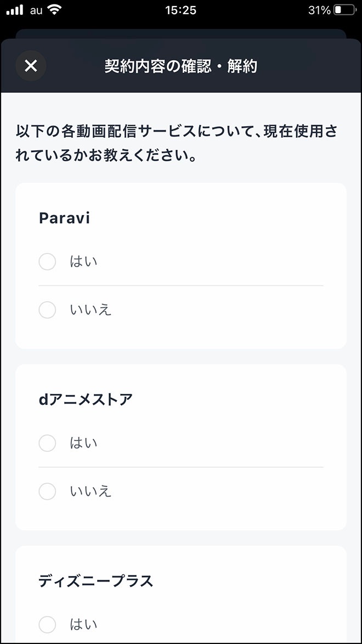This screenshot has width=362, height=644.
Task: Tap the Paravi card heading
Action: [x=64, y=218]
